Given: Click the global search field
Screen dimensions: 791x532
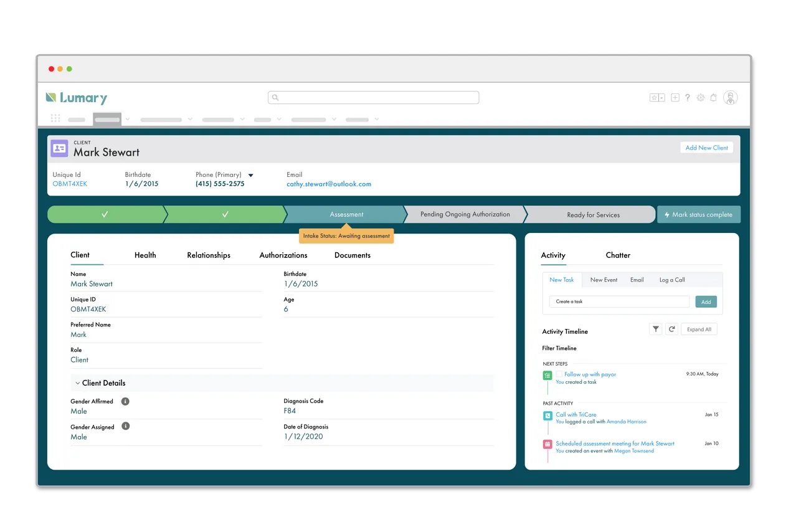Looking at the screenshot, I should click(374, 98).
